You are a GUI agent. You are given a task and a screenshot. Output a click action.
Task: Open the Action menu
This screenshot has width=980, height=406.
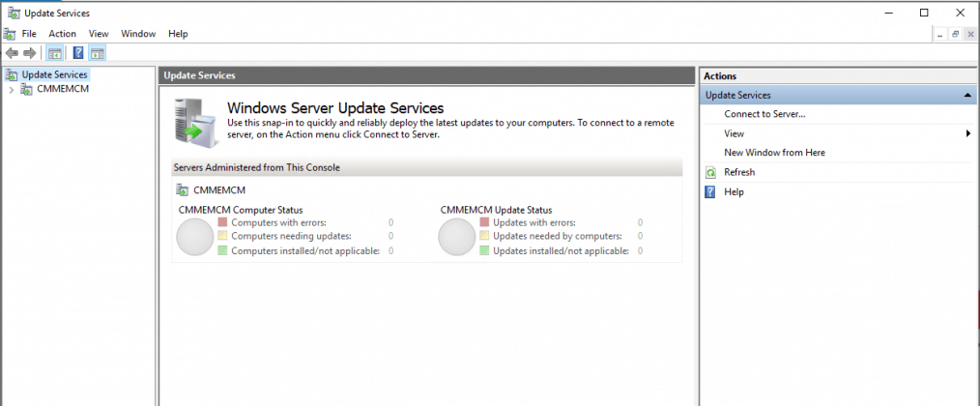63,34
